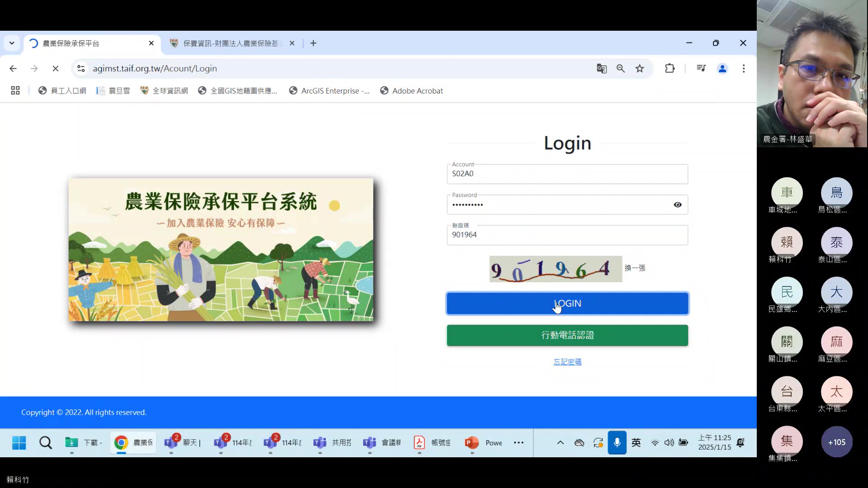The height and width of the screenshot is (488, 868).
Task: Click the address bar URL
Action: (155, 69)
